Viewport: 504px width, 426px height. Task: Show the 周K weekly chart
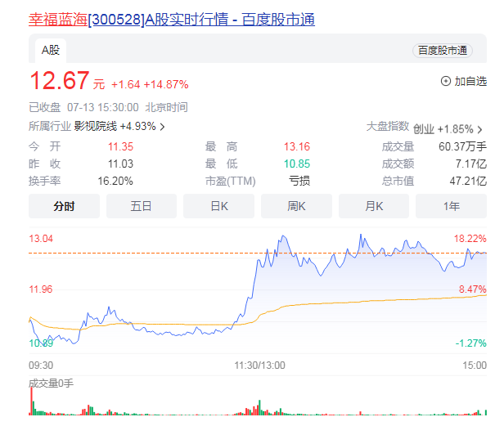296,206
